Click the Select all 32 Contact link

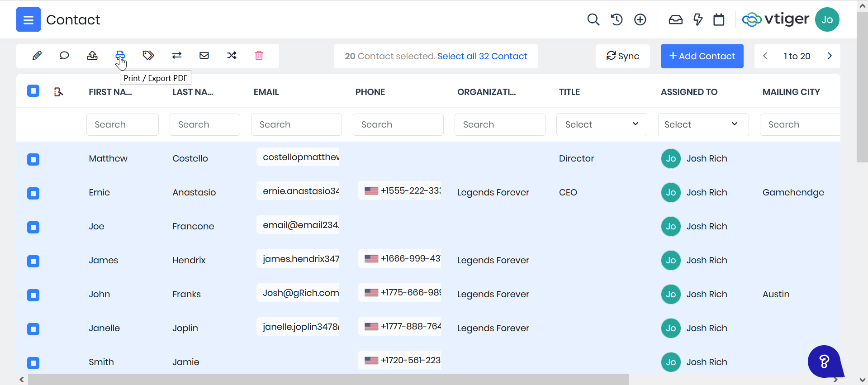coord(482,56)
